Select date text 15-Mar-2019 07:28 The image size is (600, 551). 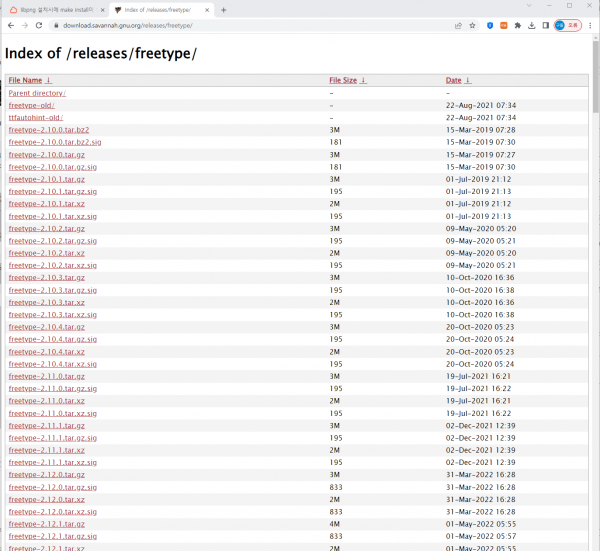pos(481,130)
